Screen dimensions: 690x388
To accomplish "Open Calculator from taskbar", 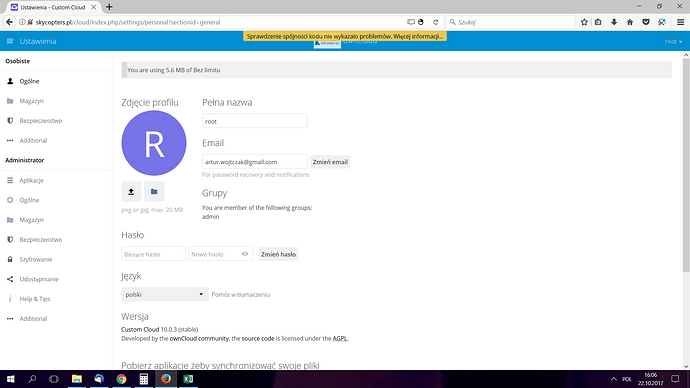I will click(143, 379).
